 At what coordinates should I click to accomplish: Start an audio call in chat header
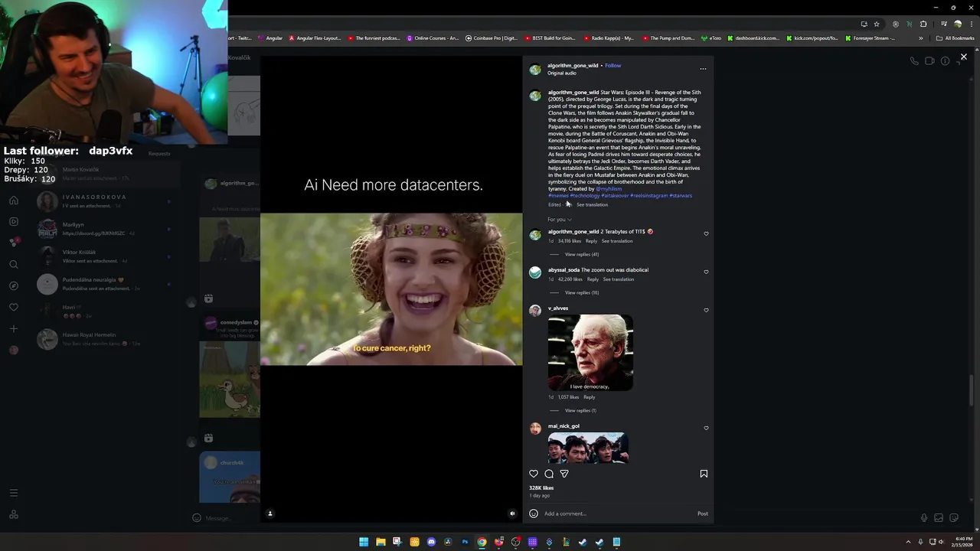coord(914,61)
